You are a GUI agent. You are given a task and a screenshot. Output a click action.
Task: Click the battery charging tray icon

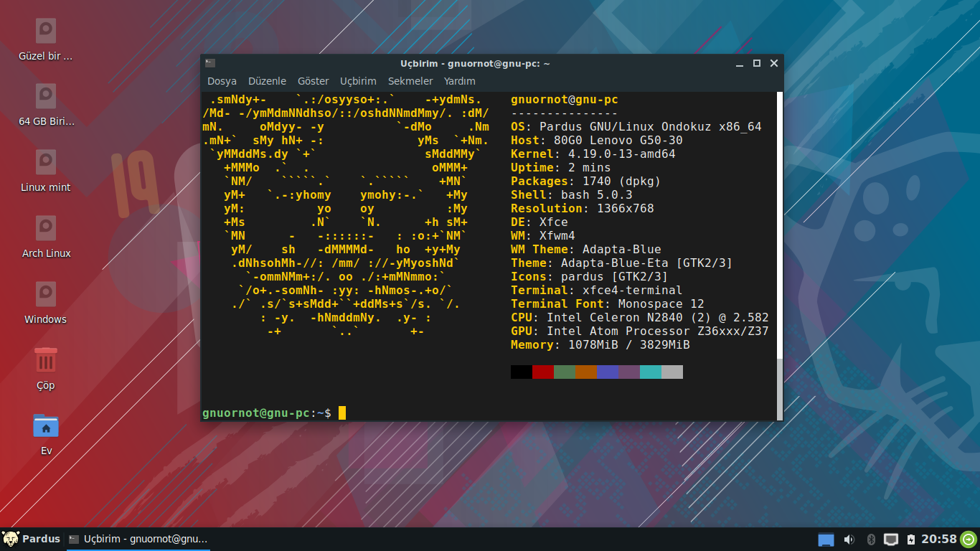pyautogui.click(x=911, y=540)
